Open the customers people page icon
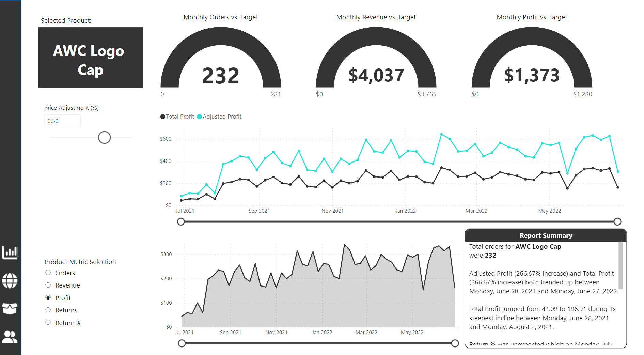Viewport: 644px width, 355px height. coord(10,337)
